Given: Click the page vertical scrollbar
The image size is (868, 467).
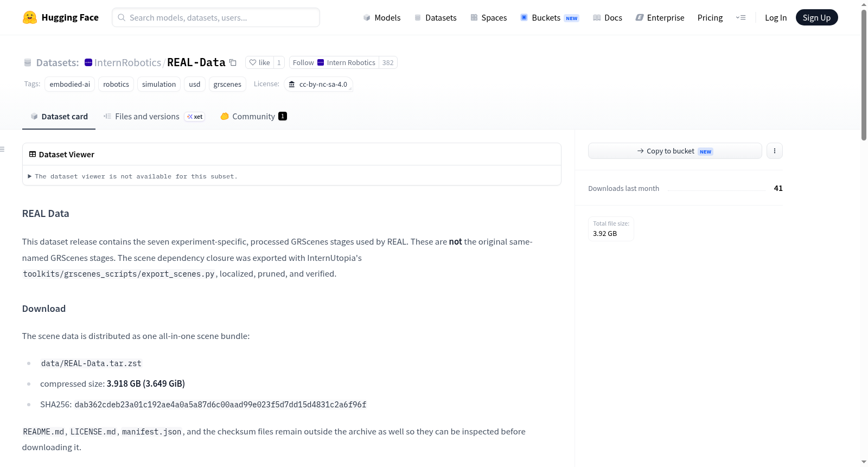Looking at the screenshot, I should (x=864, y=75).
